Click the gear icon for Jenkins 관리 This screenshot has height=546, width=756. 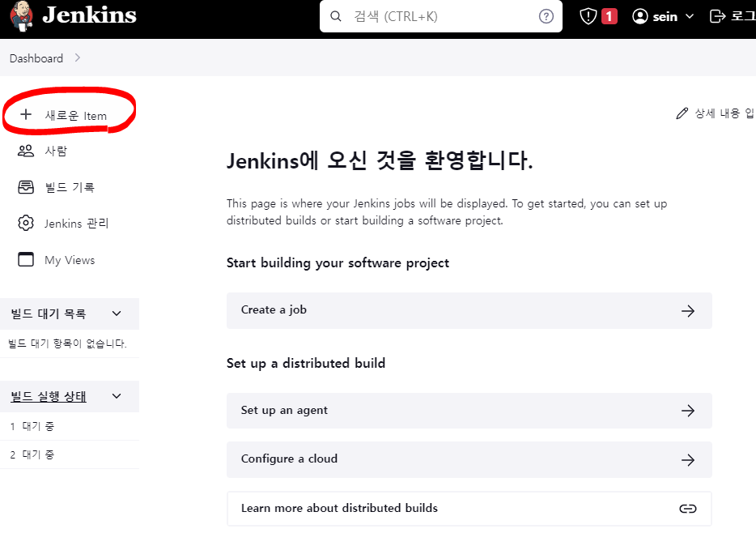click(x=26, y=223)
